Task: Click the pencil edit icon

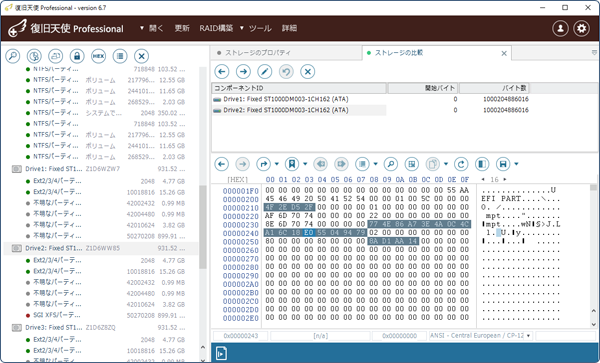Action: [x=264, y=72]
